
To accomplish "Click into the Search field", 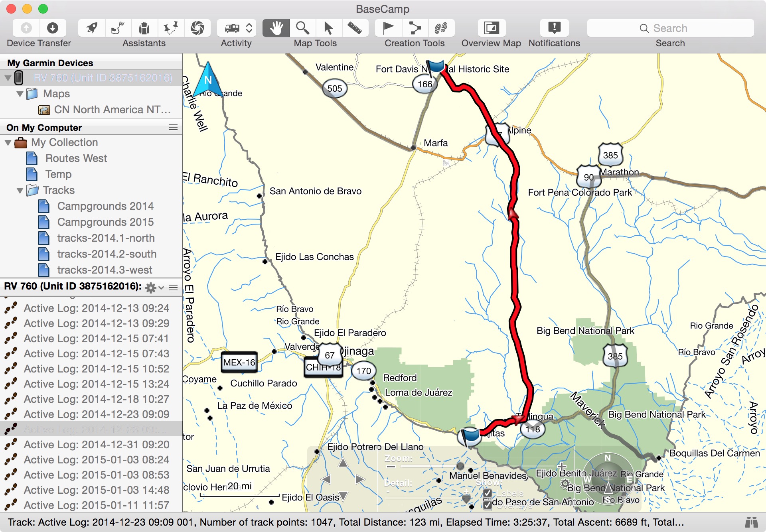I will click(x=670, y=28).
